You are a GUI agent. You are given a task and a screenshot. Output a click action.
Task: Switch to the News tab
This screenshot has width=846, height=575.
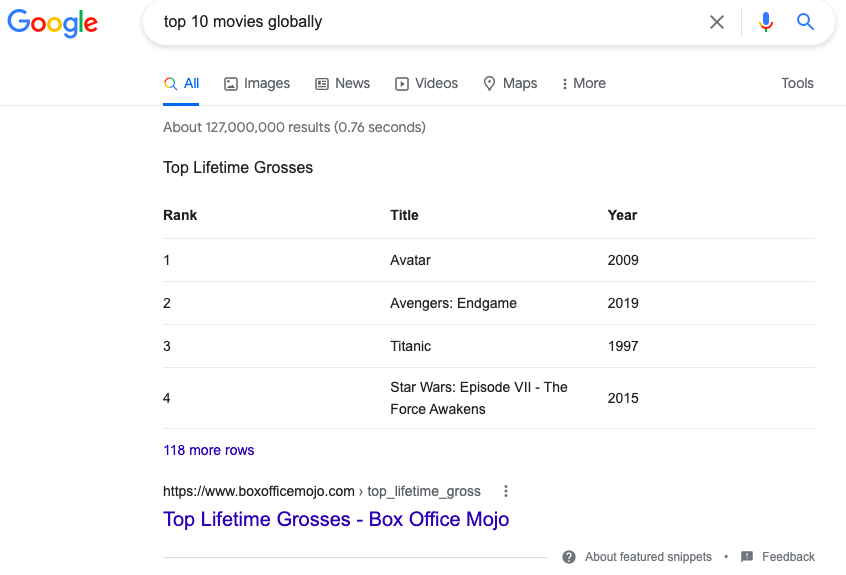[x=342, y=84]
